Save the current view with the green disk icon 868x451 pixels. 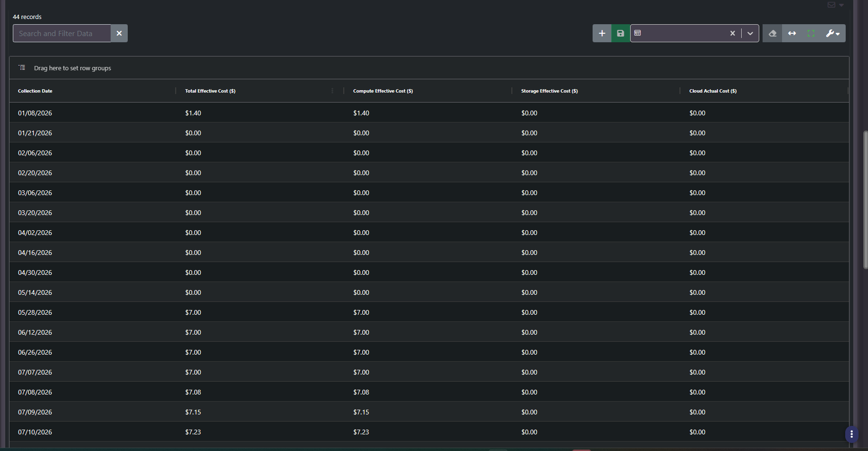click(x=621, y=33)
